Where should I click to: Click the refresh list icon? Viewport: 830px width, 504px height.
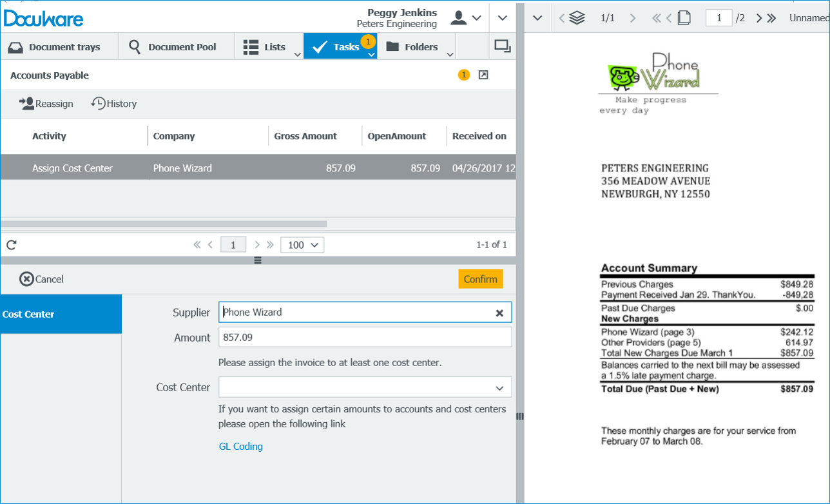pyautogui.click(x=11, y=245)
